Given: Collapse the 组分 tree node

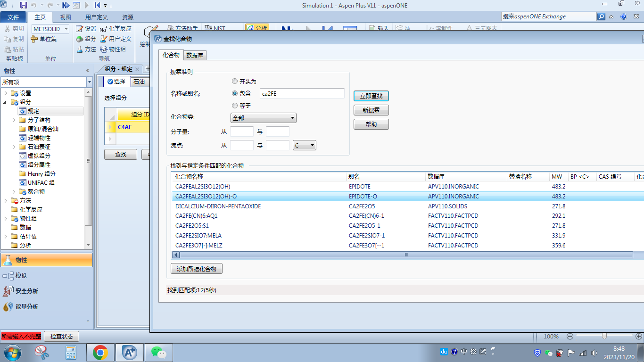Looking at the screenshot, I should 6,102.
